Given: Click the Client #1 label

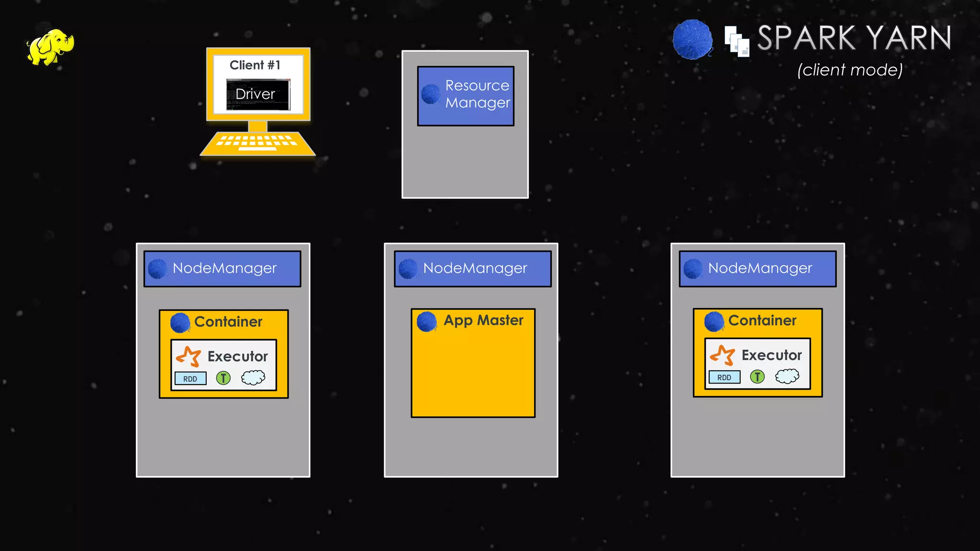Looking at the screenshot, I should [x=255, y=65].
